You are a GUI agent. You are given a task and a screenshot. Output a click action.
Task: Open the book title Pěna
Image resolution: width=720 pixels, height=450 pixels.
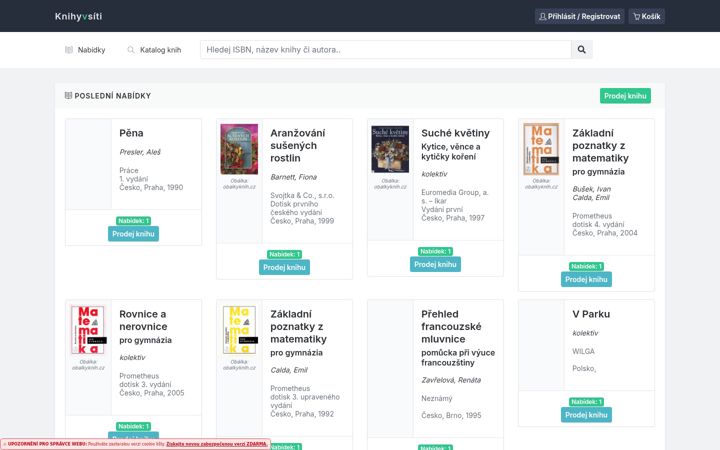pos(131,133)
